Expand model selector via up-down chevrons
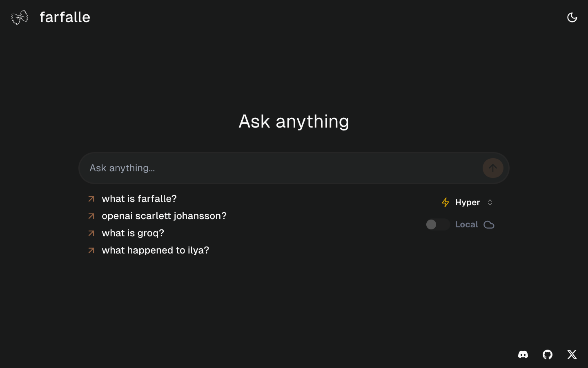 coord(490,202)
